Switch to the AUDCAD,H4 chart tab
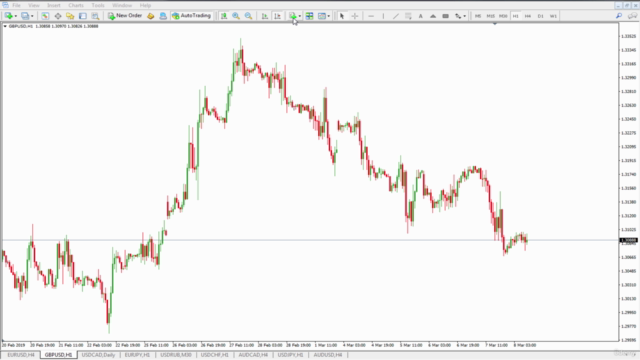Screen dimensions: 640x360 (x=253, y=355)
